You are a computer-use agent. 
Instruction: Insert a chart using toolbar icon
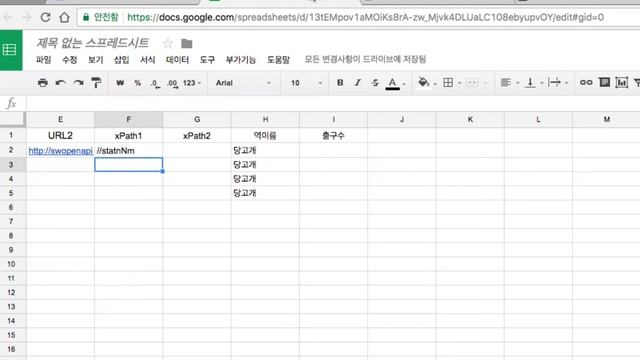click(622, 83)
